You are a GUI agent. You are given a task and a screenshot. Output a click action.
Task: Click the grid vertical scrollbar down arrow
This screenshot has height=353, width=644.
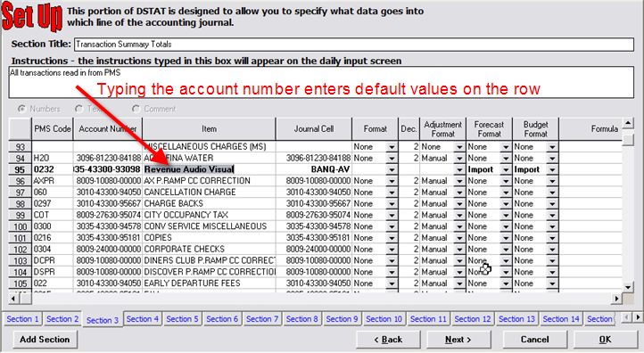coord(628,287)
